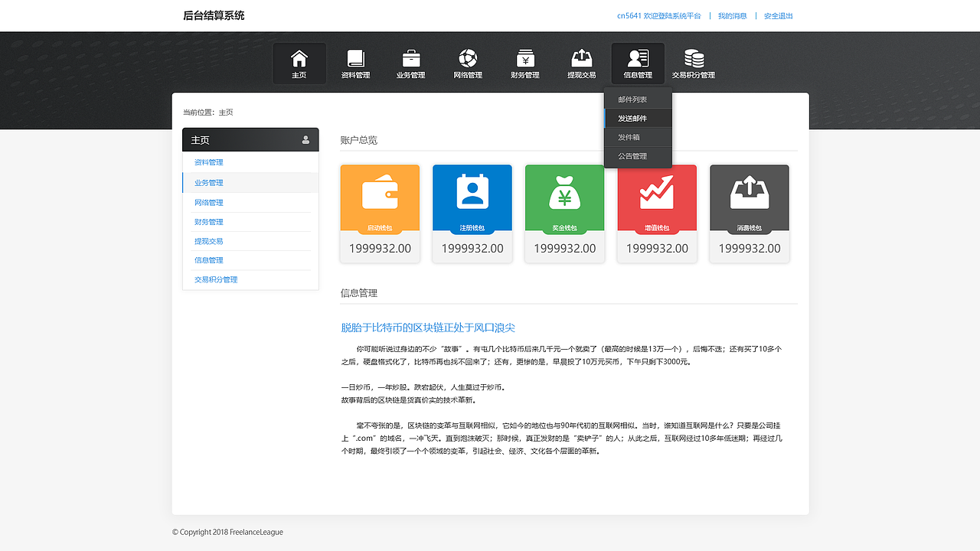980x551 pixels.
Task: Click the 启动钱包 balance 1999932.00
Action: 380,249
